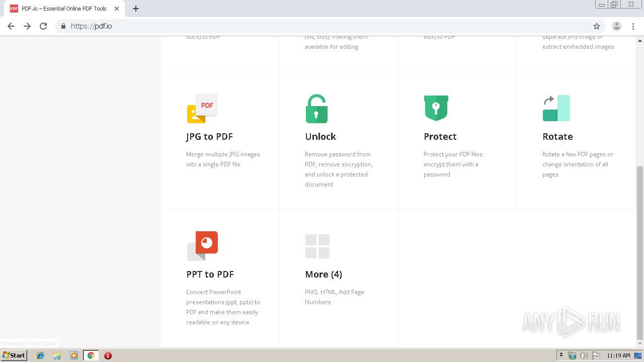Click 'Remove password from PDF' description

[x=339, y=169]
